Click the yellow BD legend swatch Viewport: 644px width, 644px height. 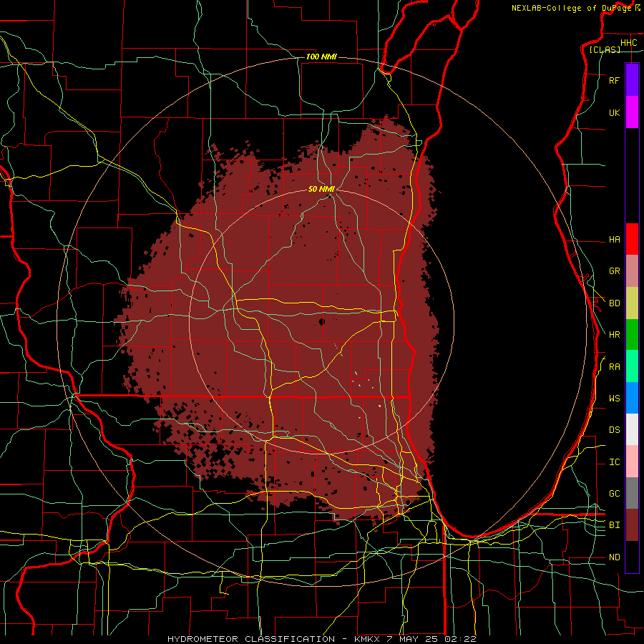632,303
